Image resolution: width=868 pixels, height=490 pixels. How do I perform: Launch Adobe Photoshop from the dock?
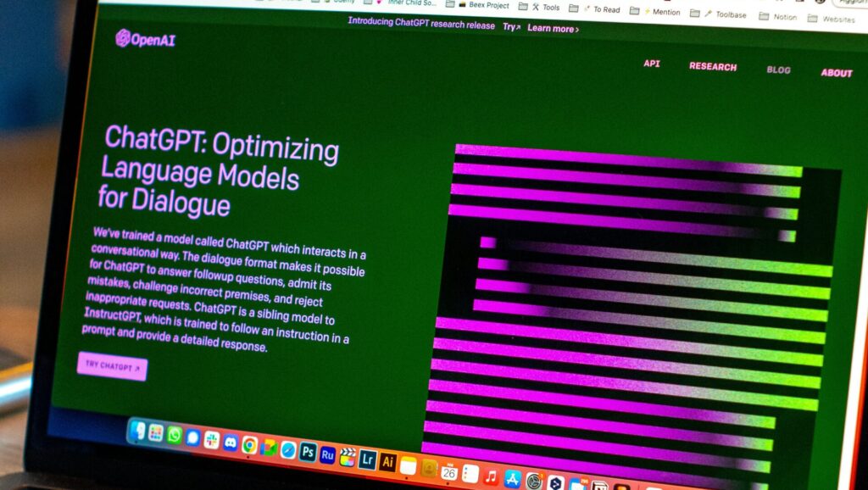point(308,451)
